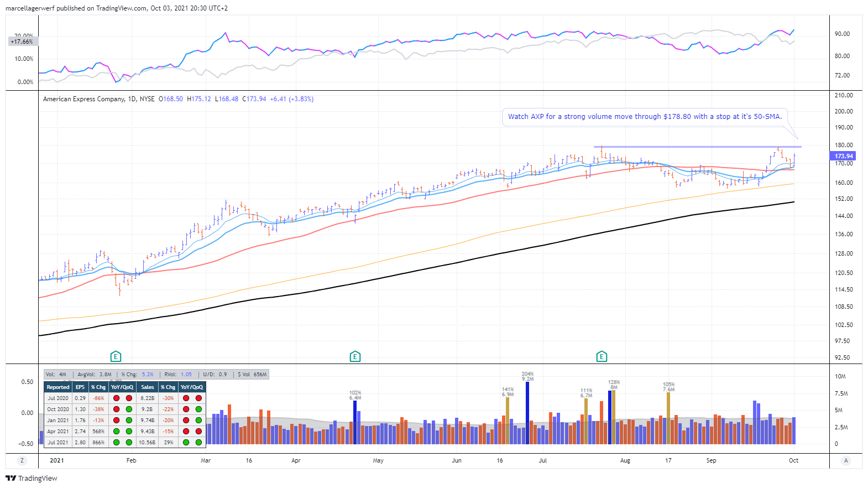Click the A auto-scale button

(x=845, y=460)
